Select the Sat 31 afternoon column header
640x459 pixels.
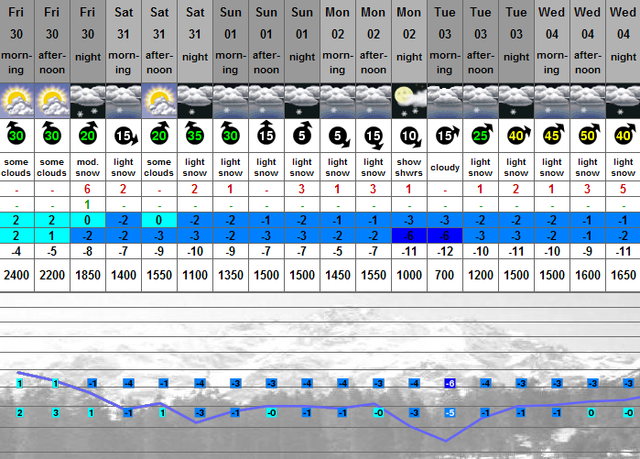click(x=160, y=41)
